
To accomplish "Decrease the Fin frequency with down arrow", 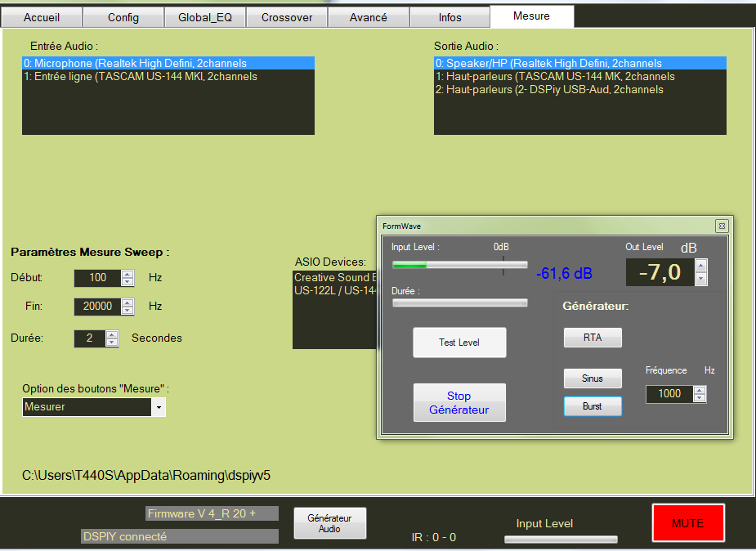I will 127,311.
